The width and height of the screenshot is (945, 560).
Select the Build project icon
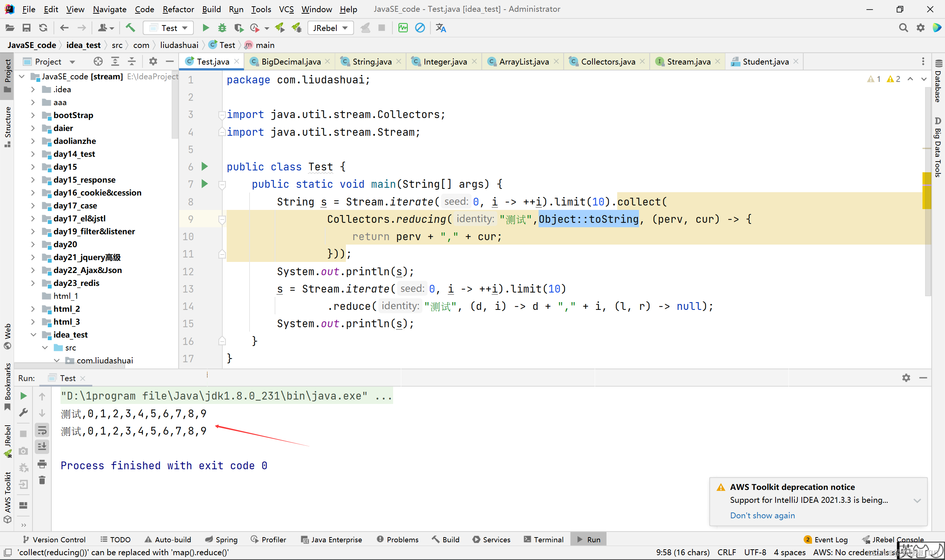click(131, 27)
